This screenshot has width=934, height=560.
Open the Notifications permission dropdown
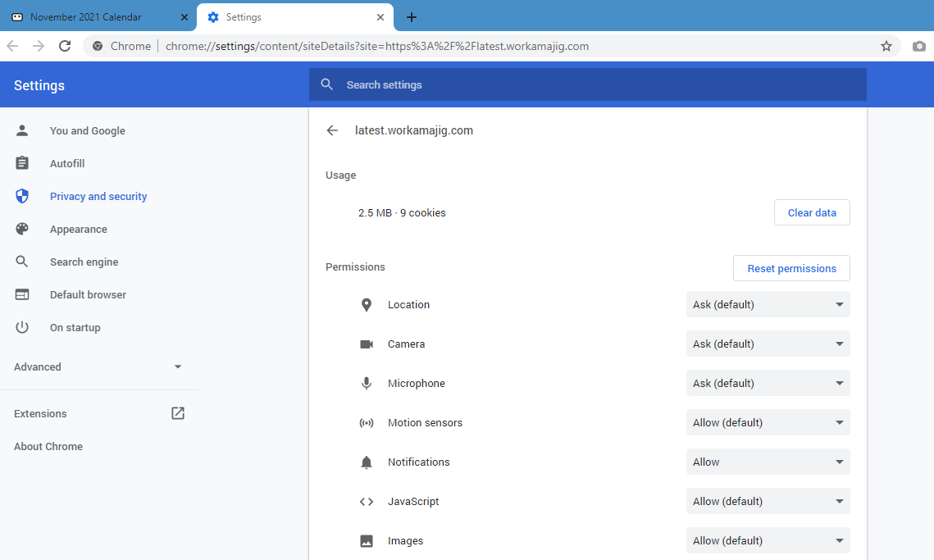click(x=768, y=462)
